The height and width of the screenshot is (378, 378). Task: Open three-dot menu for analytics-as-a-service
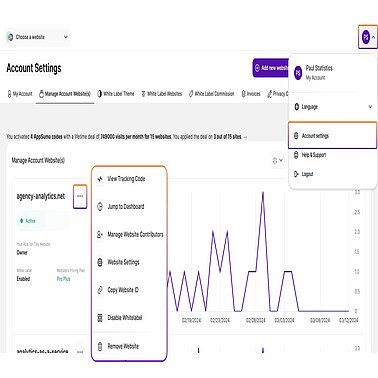pyautogui.click(x=80, y=351)
